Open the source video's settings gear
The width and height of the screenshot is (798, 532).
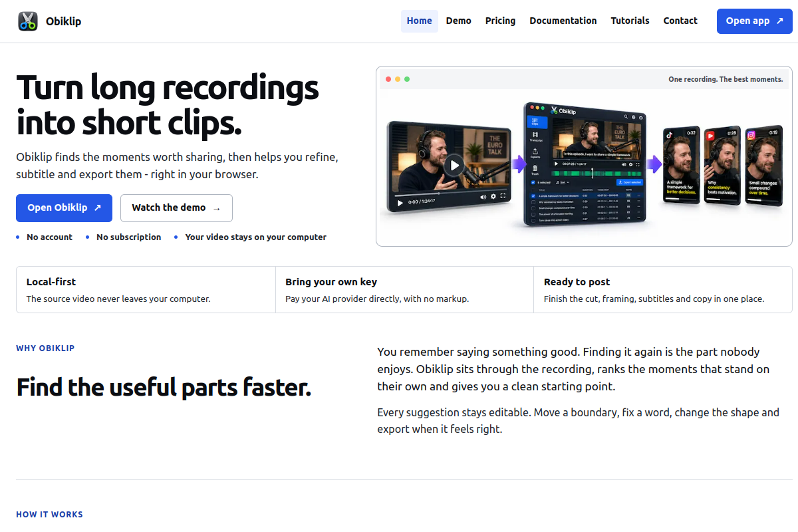click(493, 196)
